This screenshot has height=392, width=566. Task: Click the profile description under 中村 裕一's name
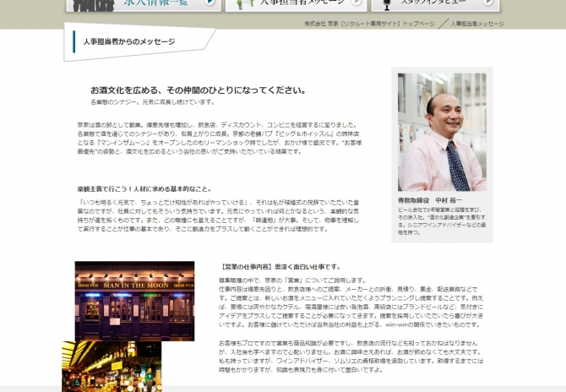click(441, 221)
